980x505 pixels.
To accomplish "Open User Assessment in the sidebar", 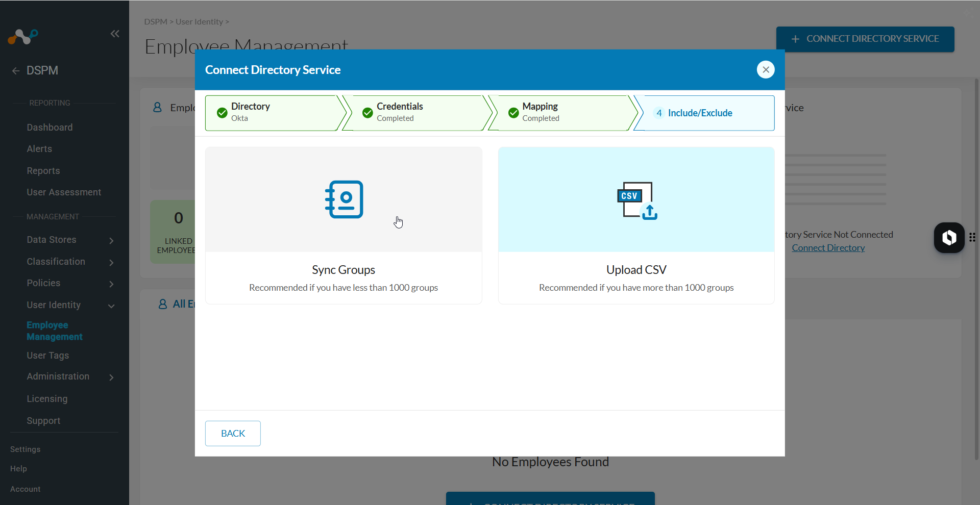I will pos(64,192).
